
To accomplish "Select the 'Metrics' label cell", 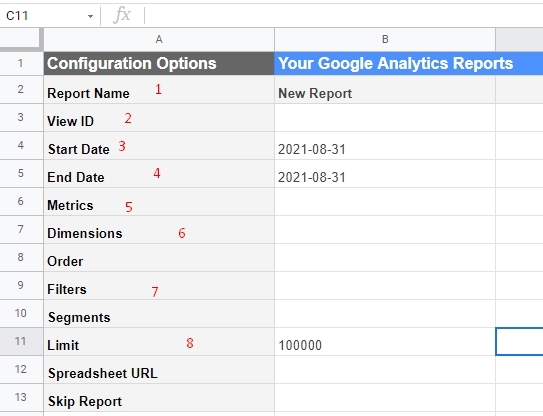I will [x=159, y=202].
